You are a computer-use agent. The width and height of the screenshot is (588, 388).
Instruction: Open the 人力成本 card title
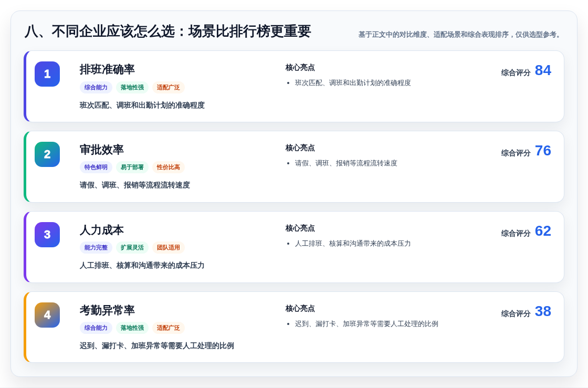102,230
